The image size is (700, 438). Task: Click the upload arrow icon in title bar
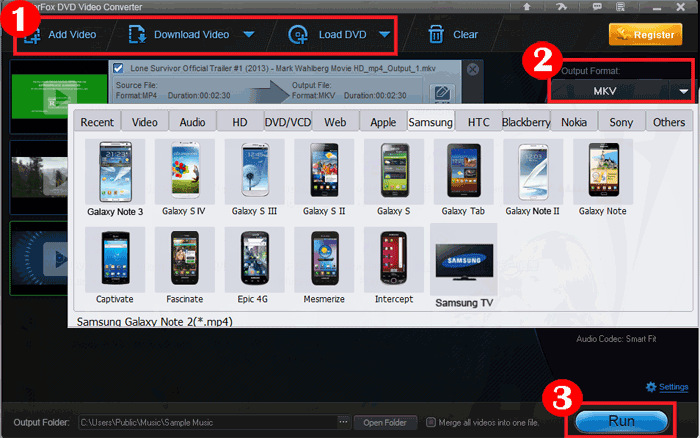[527, 6]
